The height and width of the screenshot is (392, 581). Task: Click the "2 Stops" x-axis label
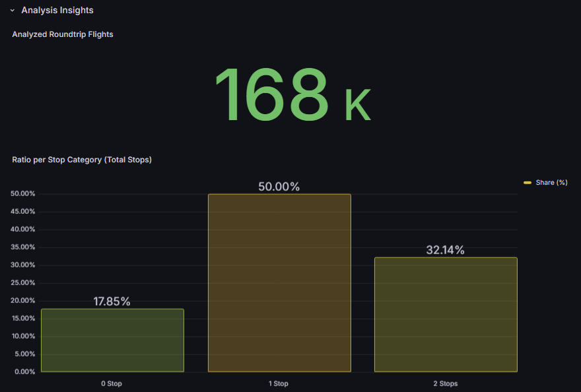click(446, 383)
